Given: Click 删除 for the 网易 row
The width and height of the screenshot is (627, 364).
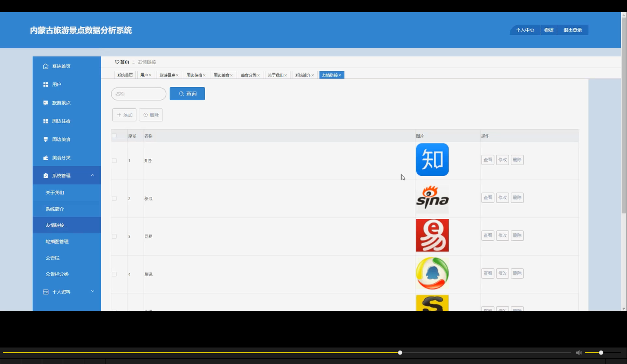Looking at the screenshot, I should pos(517,235).
